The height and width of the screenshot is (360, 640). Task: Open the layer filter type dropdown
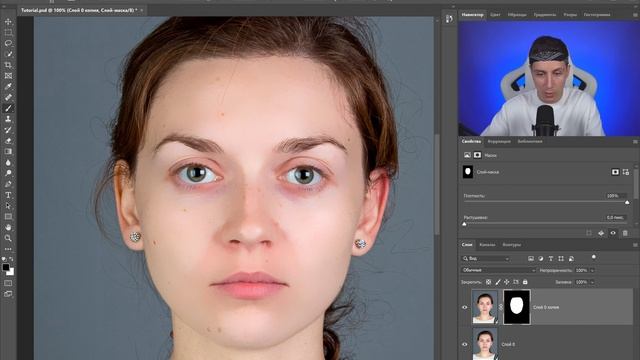coord(486,258)
